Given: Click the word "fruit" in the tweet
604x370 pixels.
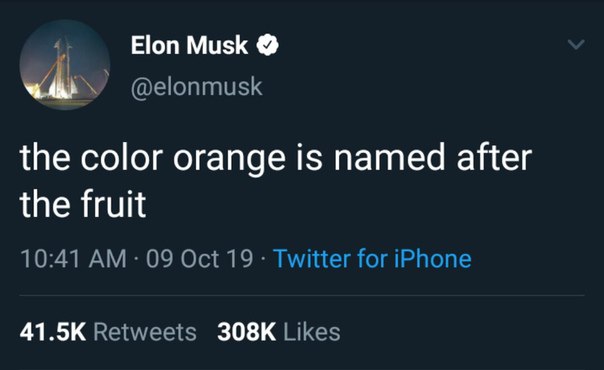Looking at the screenshot, I should (x=113, y=204).
